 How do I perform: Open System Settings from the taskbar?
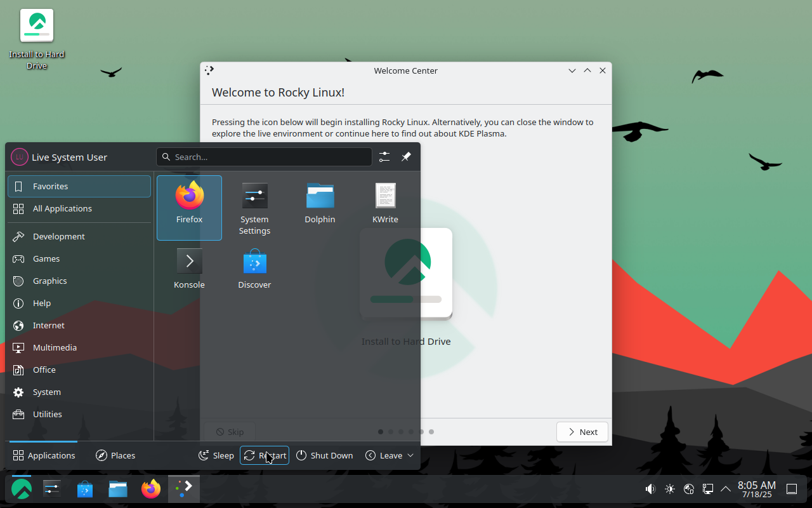coord(52,489)
